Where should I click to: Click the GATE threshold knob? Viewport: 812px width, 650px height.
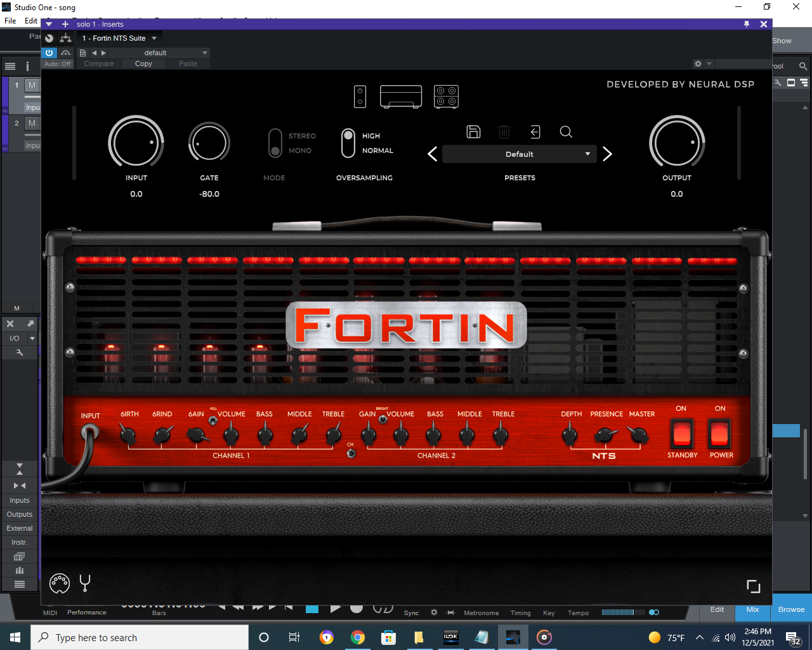click(209, 143)
